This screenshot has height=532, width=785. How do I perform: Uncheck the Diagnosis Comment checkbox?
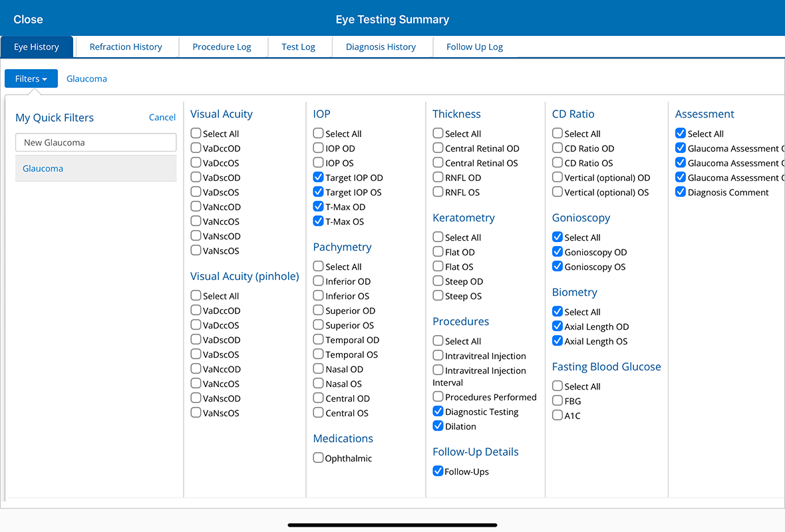pyautogui.click(x=681, y=192)
